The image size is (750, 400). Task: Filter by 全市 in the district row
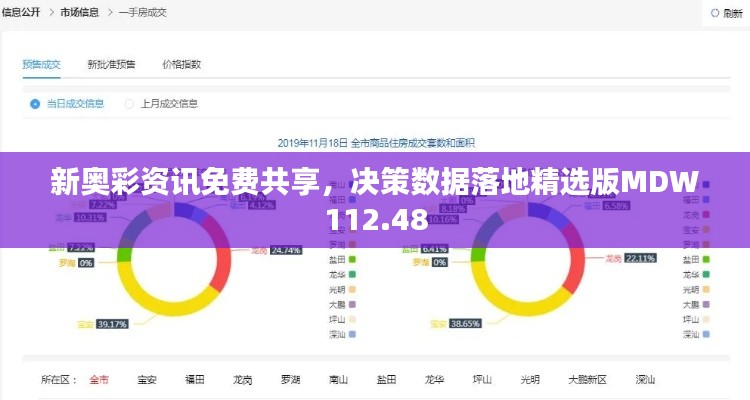[x=99, y=380]
